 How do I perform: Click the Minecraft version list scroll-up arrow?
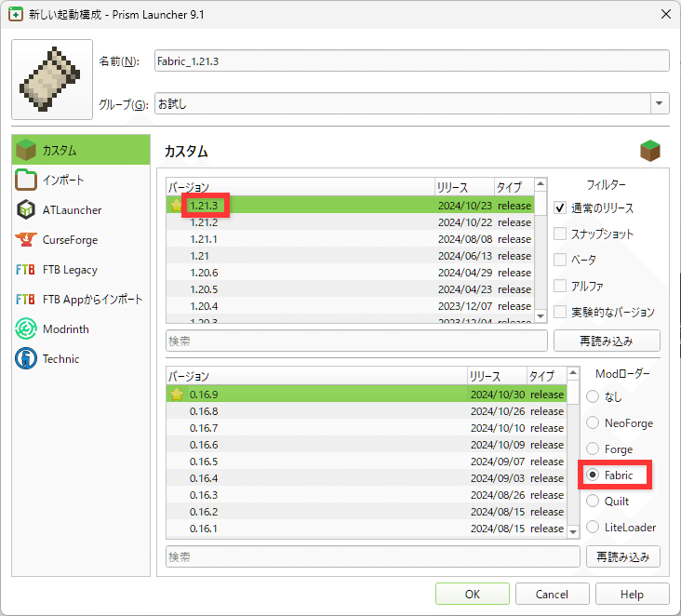coord(541,183)
